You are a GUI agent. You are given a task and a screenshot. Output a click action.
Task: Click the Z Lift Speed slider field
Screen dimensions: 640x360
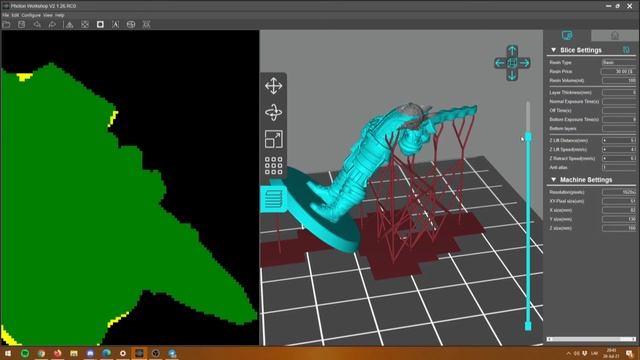619,149
